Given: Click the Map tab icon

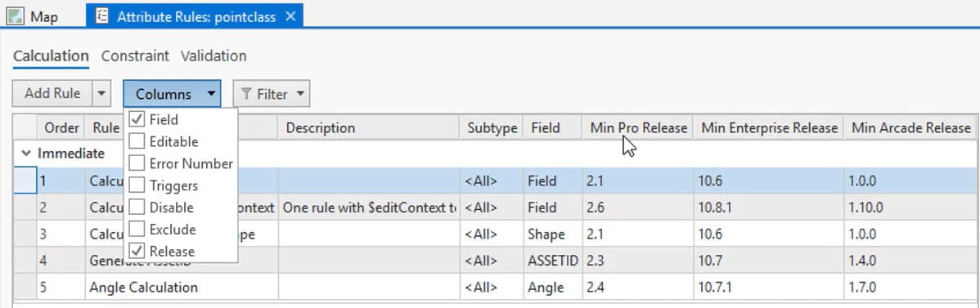Looking at the screenshot, I should (16, 16).
